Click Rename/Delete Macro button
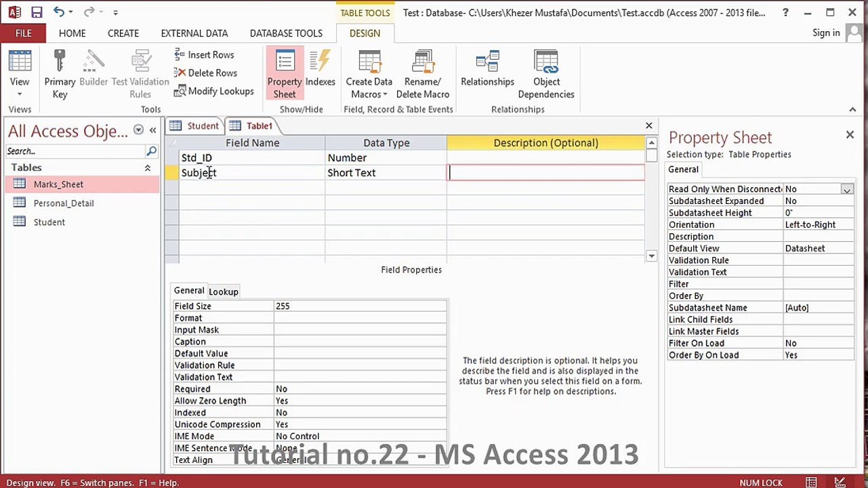The width and height of the screenshot is (868, 488). click(423, 75)
